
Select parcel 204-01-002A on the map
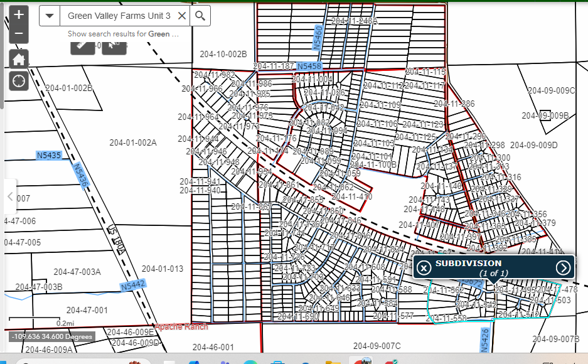pyautogui.click(x=132, y=143)
